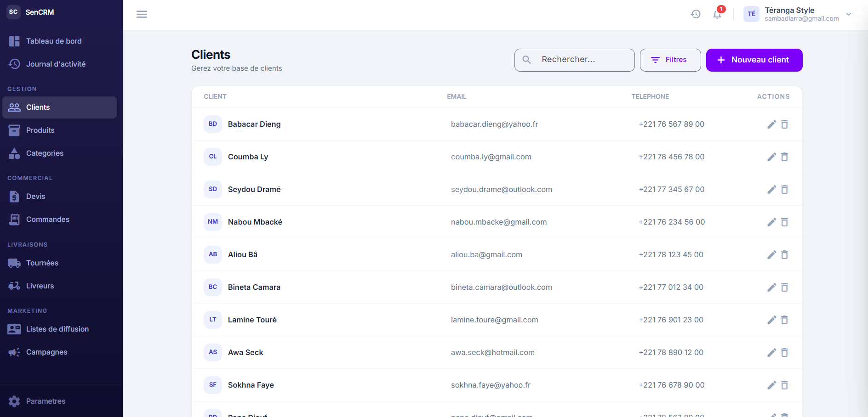Open Produits section
Screen dimensions: 868x417
pos(60,130)
